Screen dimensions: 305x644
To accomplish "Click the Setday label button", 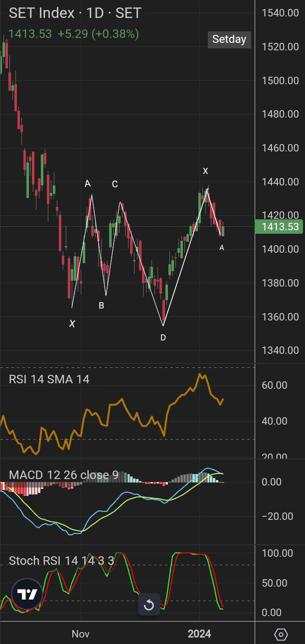I will click(229, 39).
